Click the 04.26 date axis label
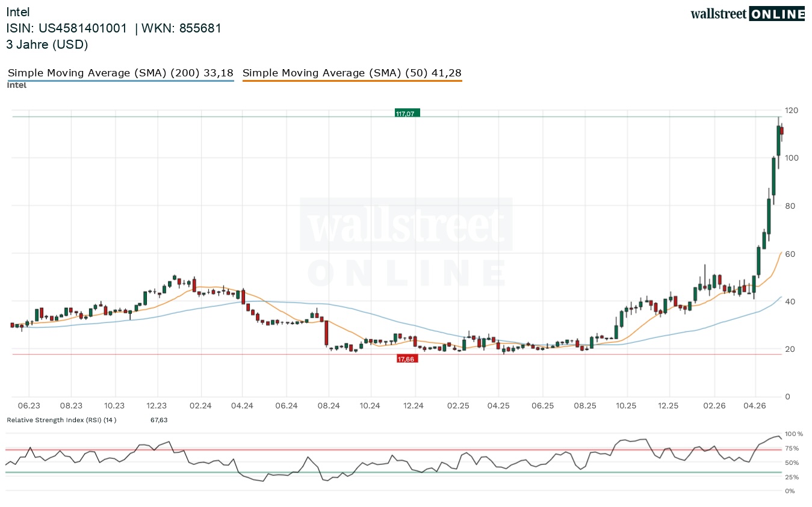Image resolution: width=812 pixels, height=507 pixels. click(755, 406)
